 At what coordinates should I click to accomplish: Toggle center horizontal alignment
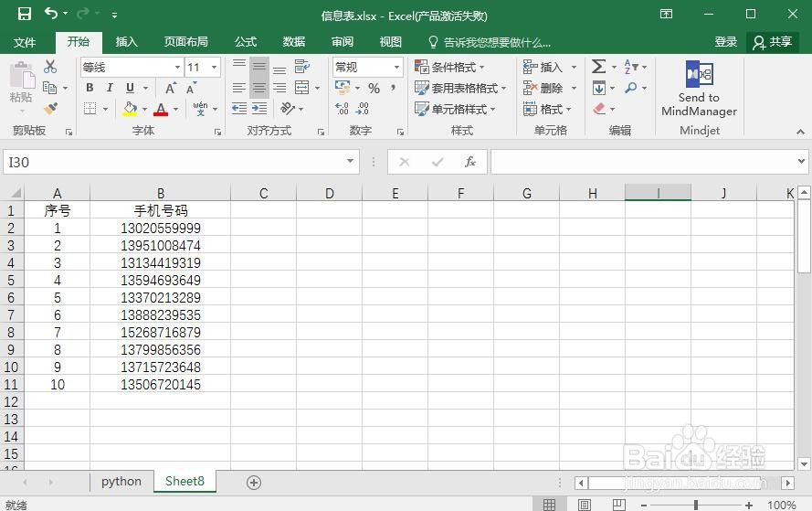[258, 88]
